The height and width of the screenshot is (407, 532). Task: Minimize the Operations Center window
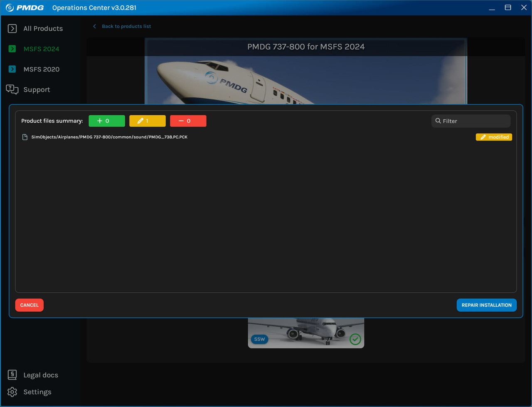492,7
